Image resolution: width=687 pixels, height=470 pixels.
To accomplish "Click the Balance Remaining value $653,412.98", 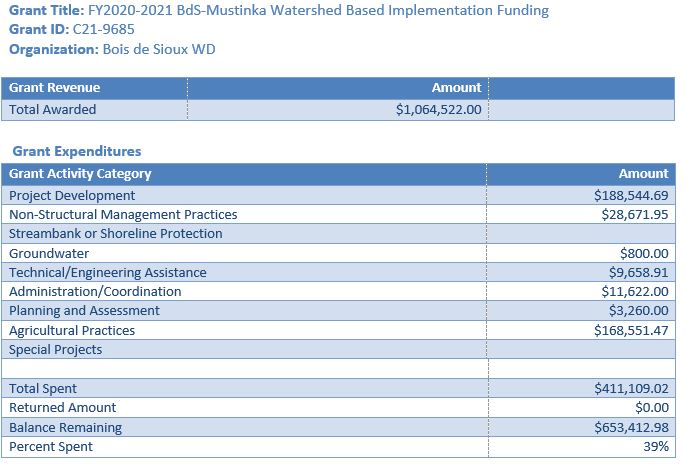I will (x=630, y=427).
